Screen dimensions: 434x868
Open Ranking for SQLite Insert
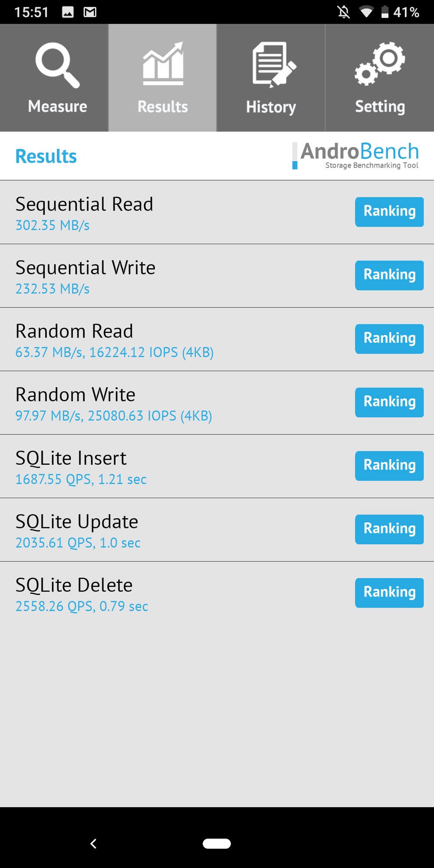tap(389, 466)
